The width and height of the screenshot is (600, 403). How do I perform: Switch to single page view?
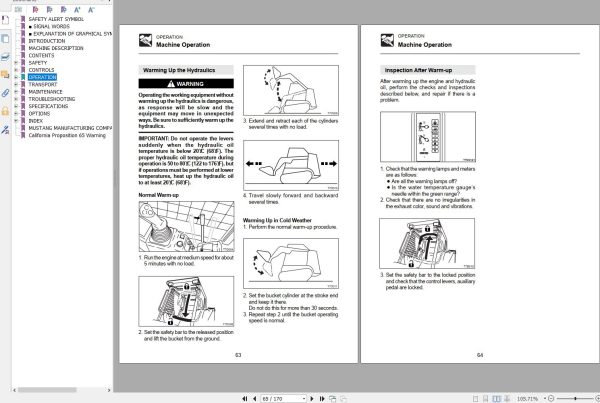475,399
